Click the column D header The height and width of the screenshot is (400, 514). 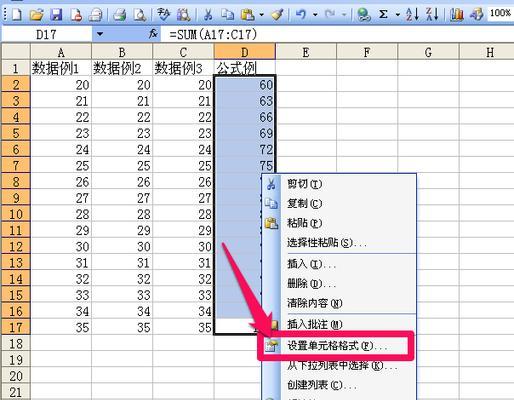(245, 52)
